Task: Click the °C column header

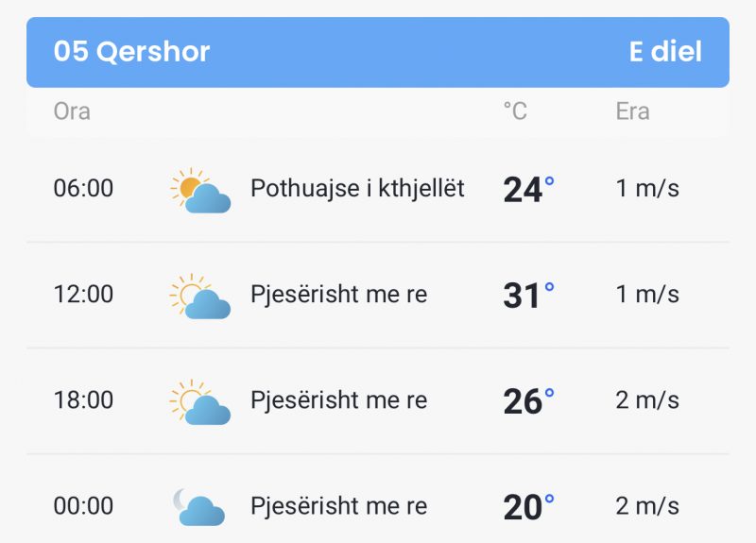Action: click(x=515, y=111)
